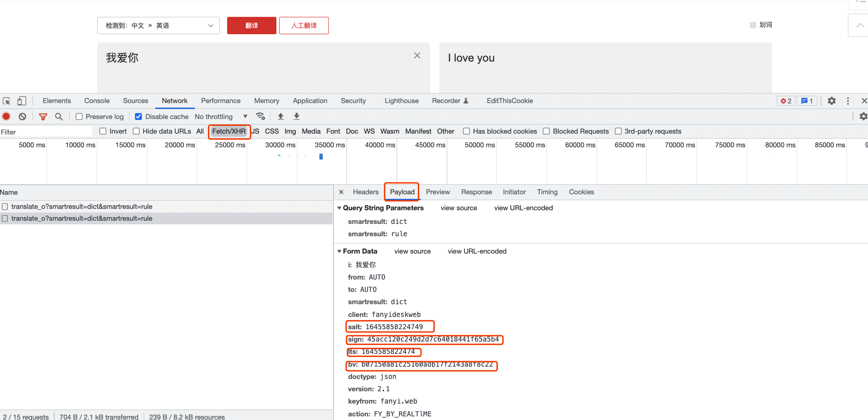This screenshot has width=868, height=420.
Task: Go to the Sources panel
Action: 135,101
